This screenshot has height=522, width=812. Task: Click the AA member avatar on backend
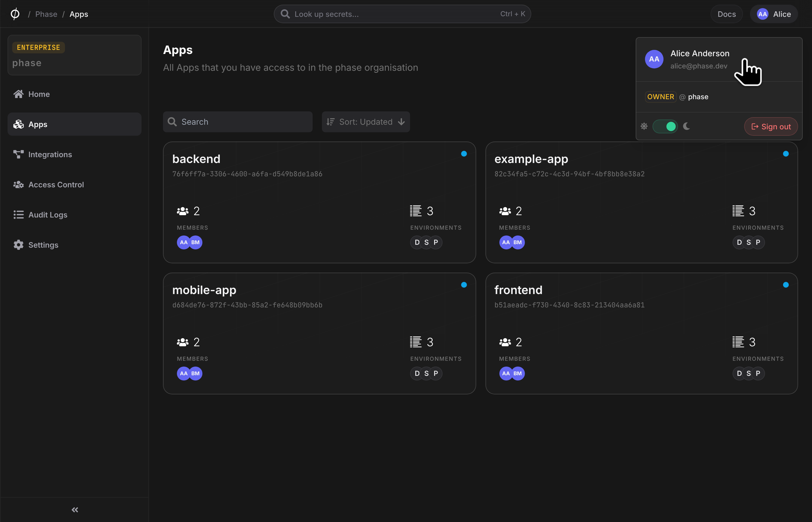pos(183,242)
